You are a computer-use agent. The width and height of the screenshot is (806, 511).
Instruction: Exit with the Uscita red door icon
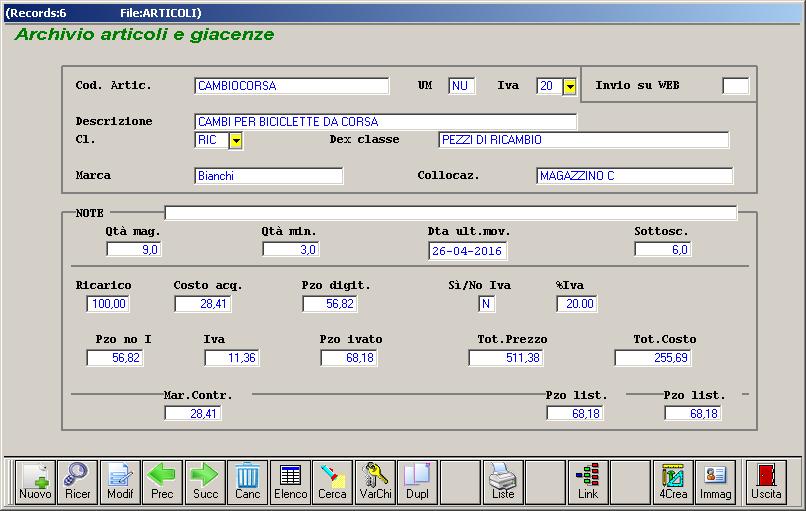[766, 481]
